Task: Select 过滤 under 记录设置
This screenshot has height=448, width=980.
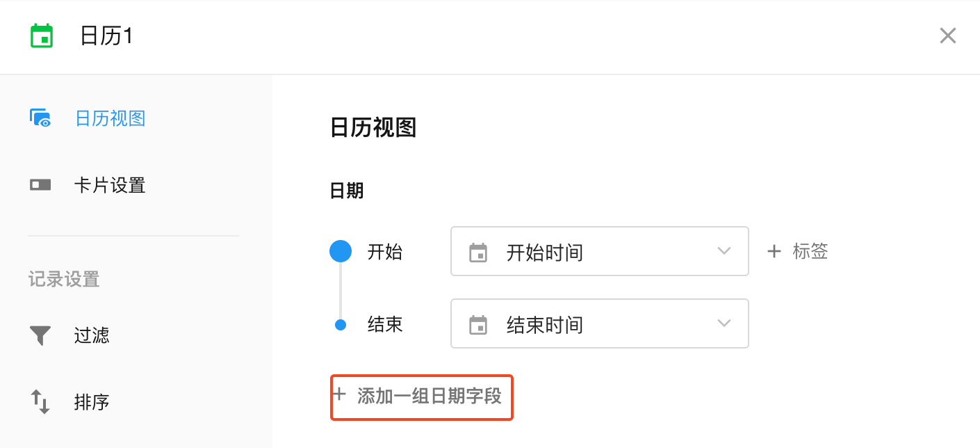Action: pos(92,336)
